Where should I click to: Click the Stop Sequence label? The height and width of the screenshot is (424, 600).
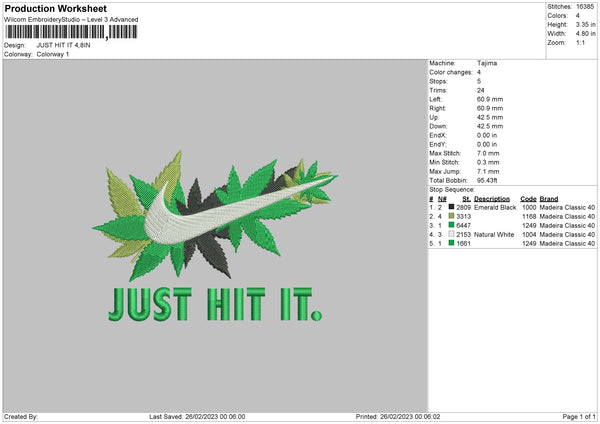(452, 189)
